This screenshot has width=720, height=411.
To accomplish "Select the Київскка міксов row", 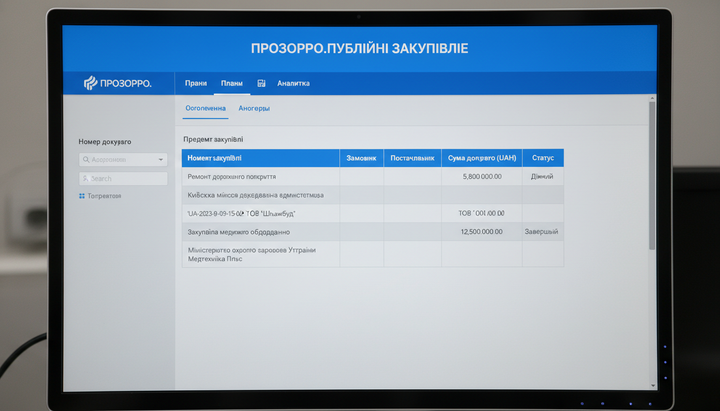I will point(373,195).
